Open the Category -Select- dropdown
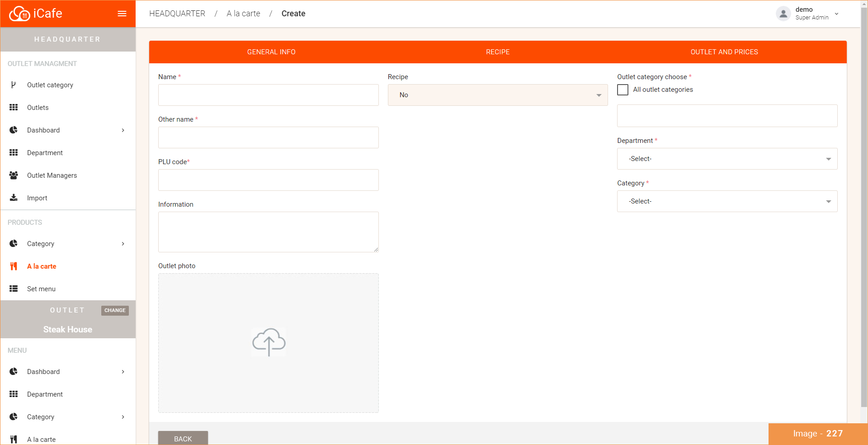This screenshot has height=445, width=868. pyautogui.click(x=727, y=201)
